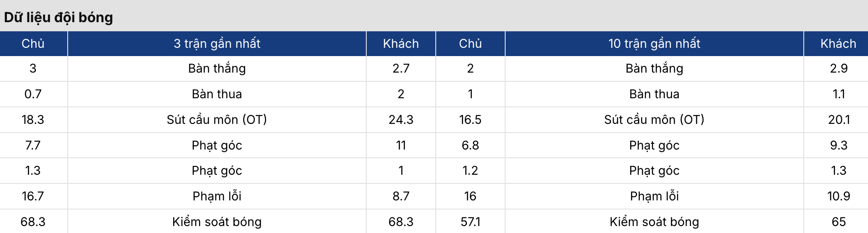Select the 20.1 away shots cell
The width and height of the screenshot is (868, 233).
[x=838, y=120]
